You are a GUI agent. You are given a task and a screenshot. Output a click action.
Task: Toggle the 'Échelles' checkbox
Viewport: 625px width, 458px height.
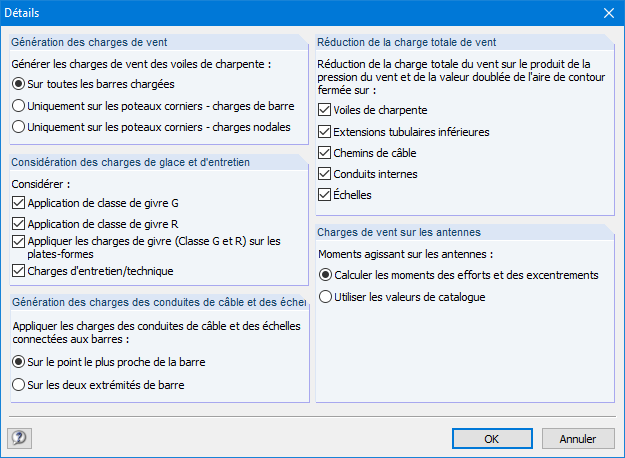324,195
